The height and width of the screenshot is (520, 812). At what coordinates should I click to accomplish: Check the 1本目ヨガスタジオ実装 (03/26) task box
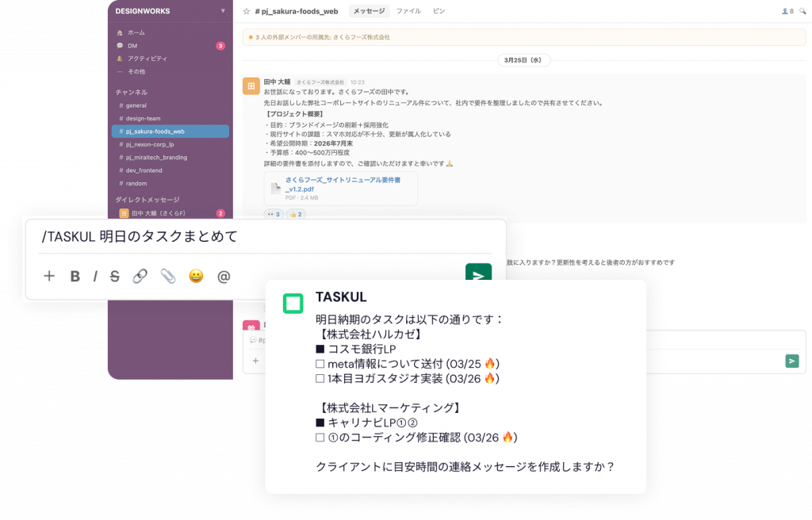tap(320, 379)
